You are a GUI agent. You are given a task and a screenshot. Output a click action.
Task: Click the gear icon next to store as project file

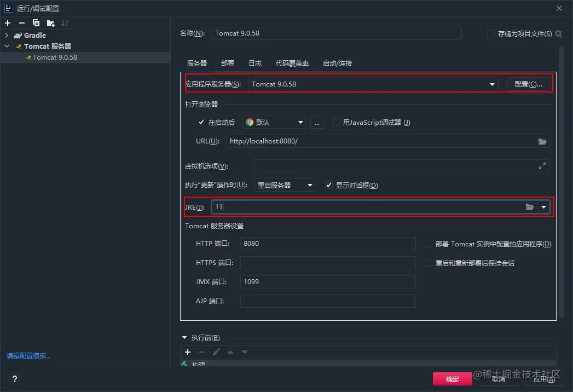tap(558, 33)
